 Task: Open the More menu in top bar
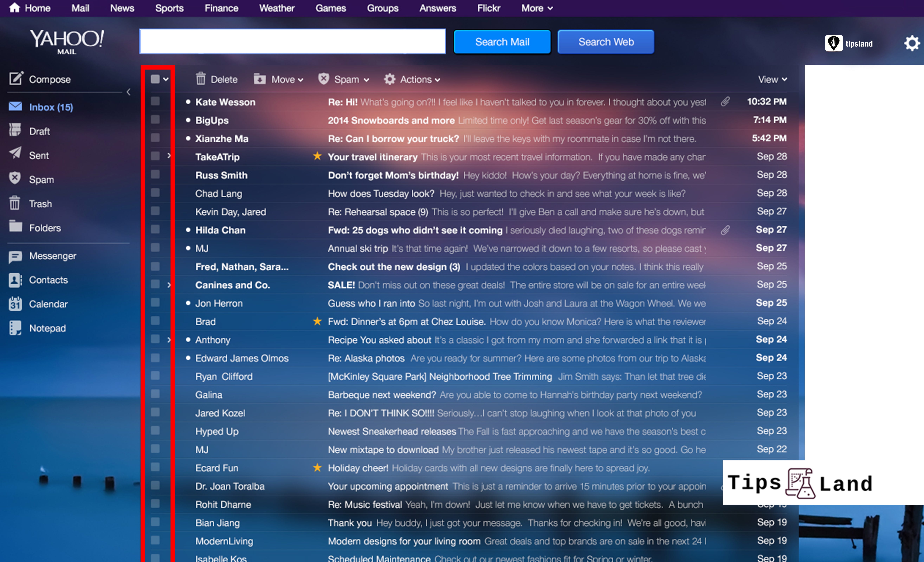[537, 8]
